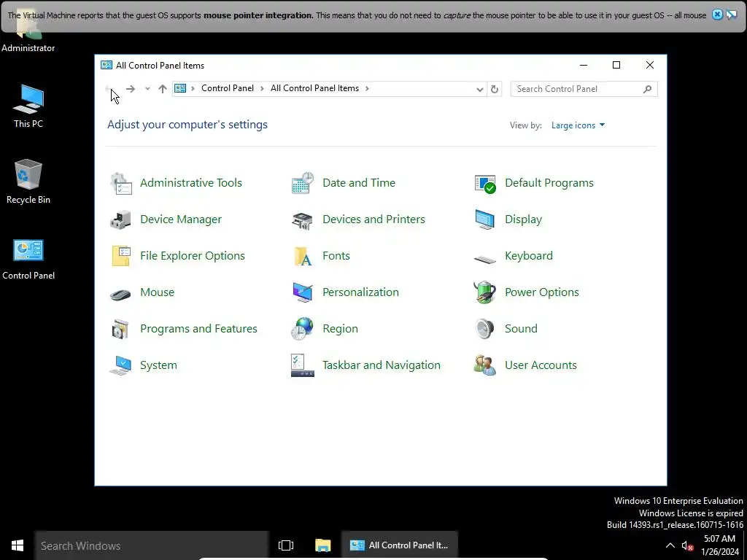Open the Date and Time calendar icon
This screenshot has height=560, width=747.
303,183
